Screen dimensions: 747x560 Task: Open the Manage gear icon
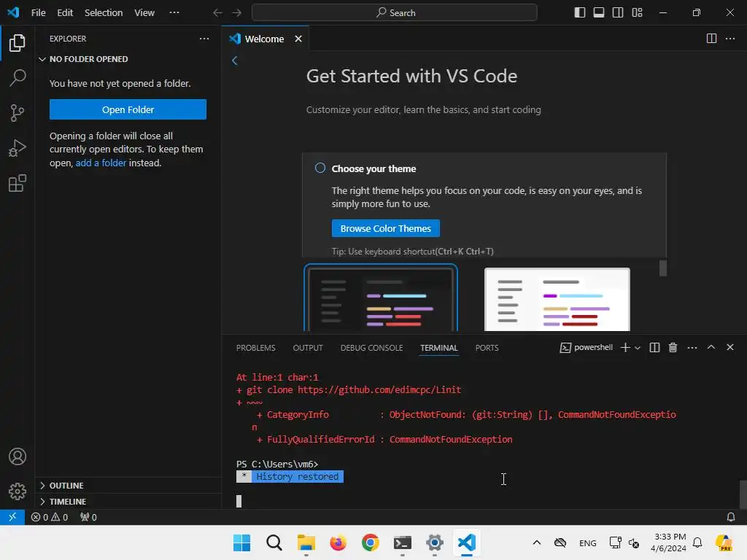(x=18, y=491)
